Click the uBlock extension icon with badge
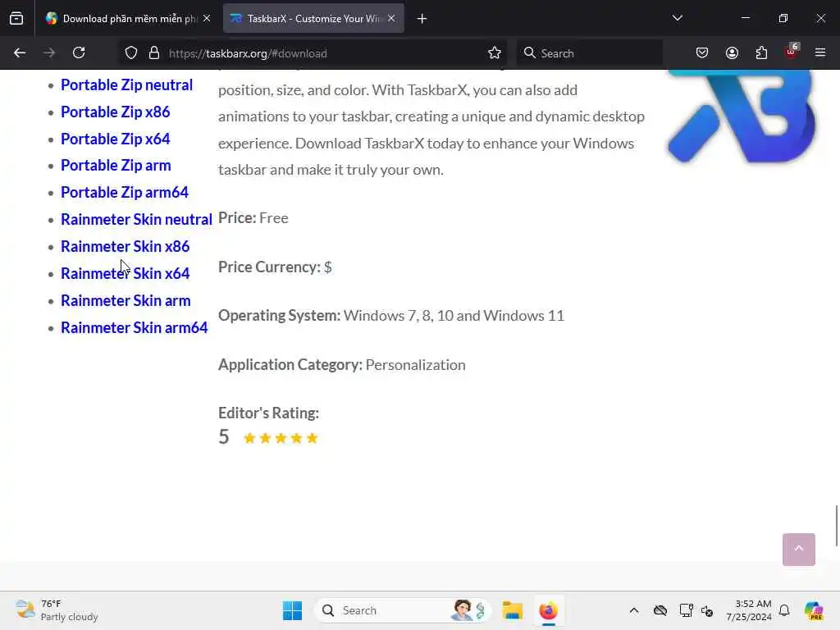 [x=792, y=52]
